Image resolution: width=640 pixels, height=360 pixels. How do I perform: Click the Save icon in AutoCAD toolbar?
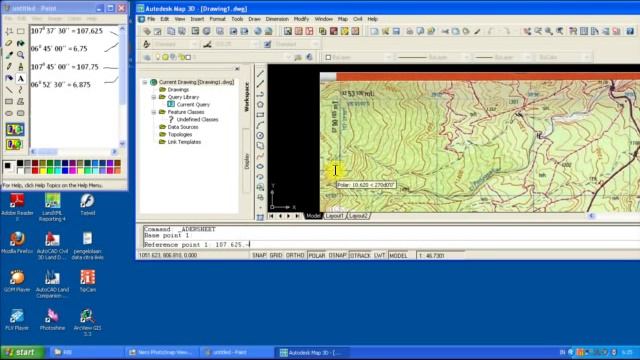(396, 31)
